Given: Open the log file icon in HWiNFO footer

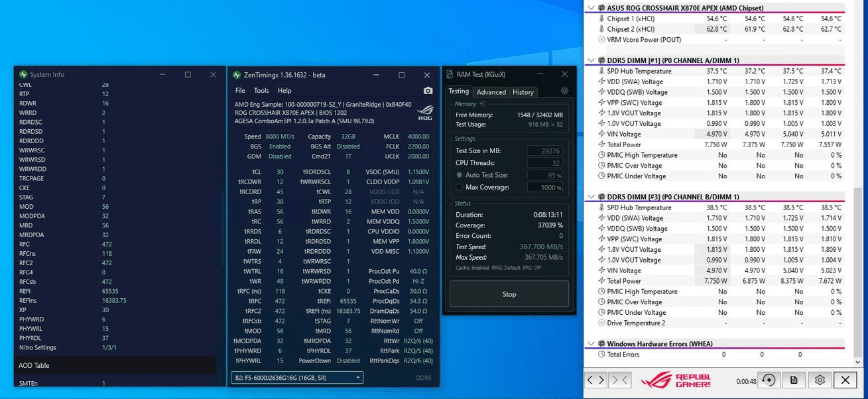Looking at the screenshot, I should point(794,380).
